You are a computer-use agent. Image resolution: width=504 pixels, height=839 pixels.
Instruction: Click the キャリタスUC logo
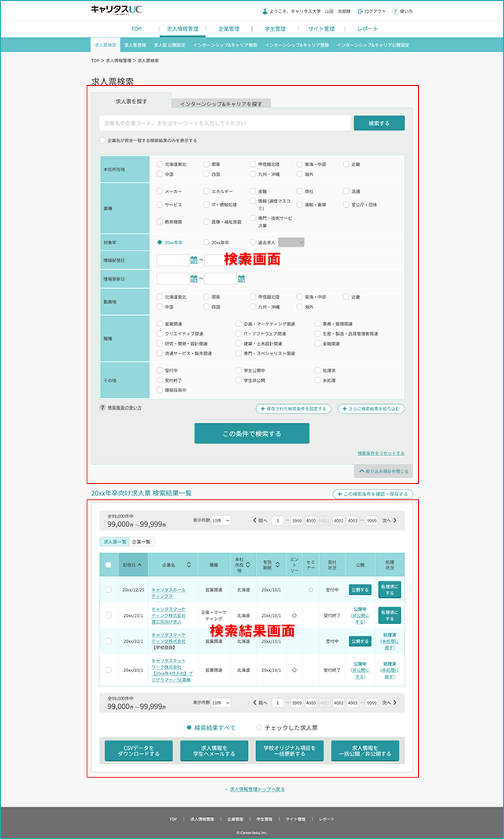point(116,10)
